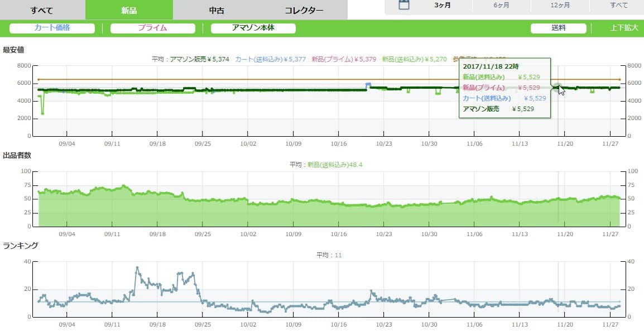Open the 中古 tab

click(x=217, y=10)
